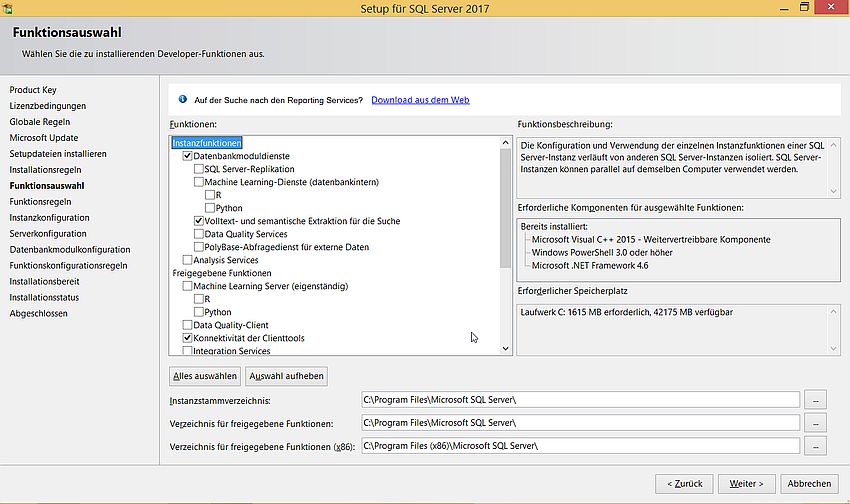Cancel setup with the Abbrechen button
This screenshot has width=850, height=504.
click(809, 484)
